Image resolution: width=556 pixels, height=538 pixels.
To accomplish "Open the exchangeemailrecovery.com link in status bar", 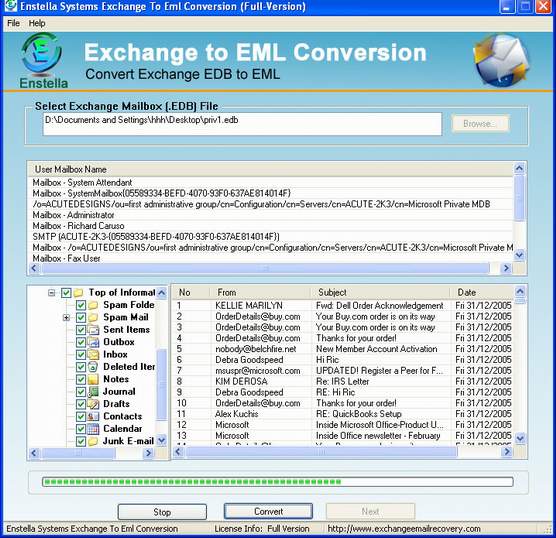I will (x=404, y=529).
